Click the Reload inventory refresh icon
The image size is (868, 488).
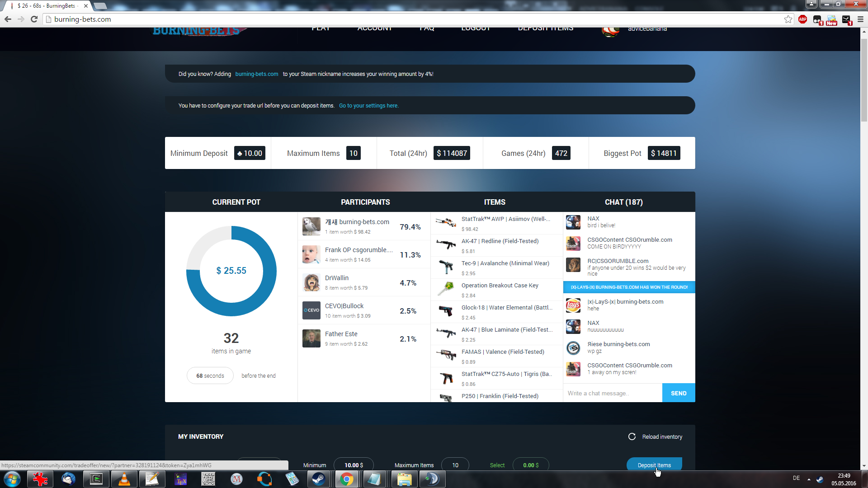(632, 436)
